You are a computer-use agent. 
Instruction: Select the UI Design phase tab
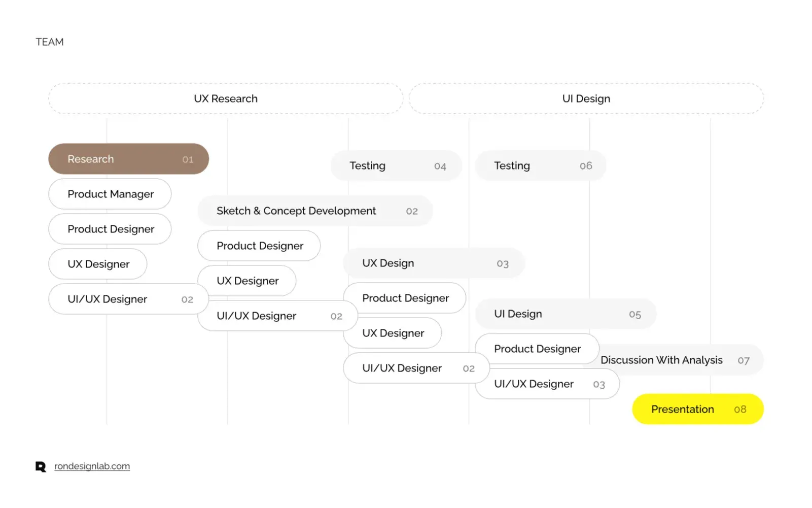coord(586,98)
